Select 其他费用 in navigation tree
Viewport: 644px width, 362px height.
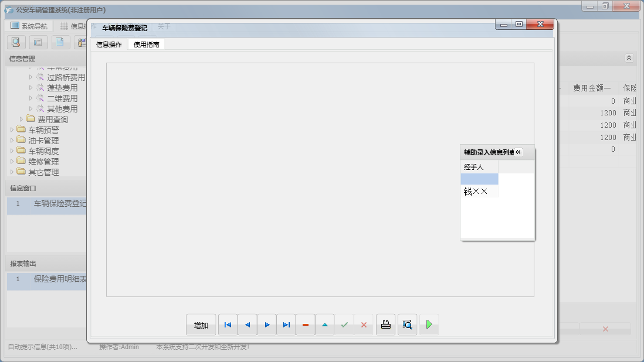click(62, 109)
